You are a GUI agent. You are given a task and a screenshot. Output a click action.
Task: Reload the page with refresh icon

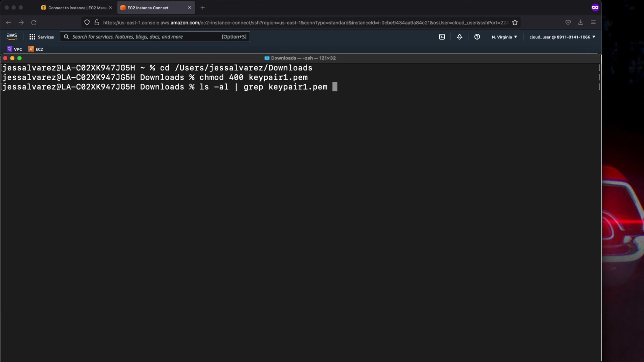[34, 22]
